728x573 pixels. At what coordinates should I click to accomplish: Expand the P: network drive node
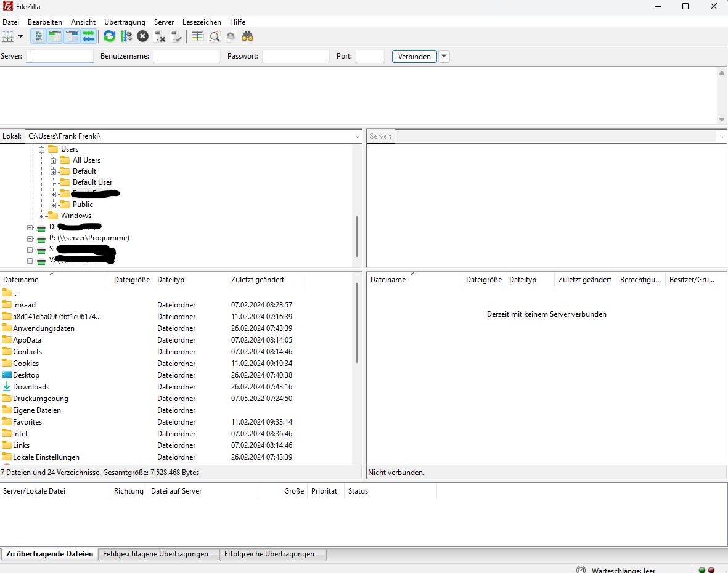pyautogui.click(x=30, y=238)
